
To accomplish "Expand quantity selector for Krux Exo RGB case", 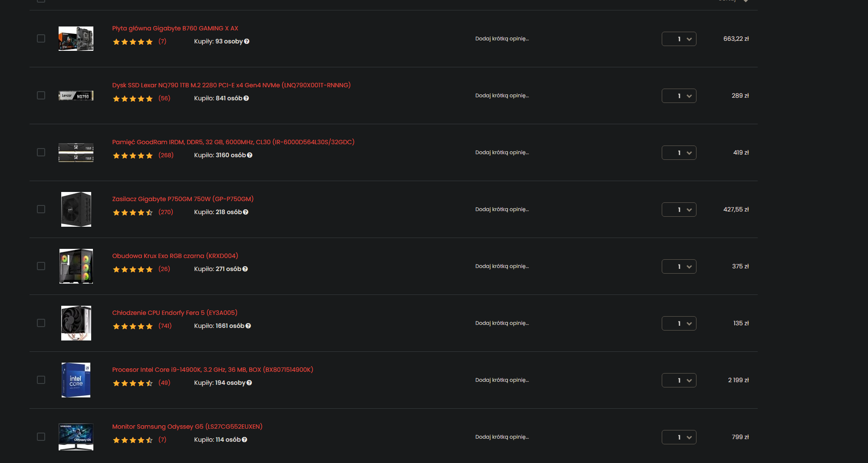I will click(x=679, y=267).
